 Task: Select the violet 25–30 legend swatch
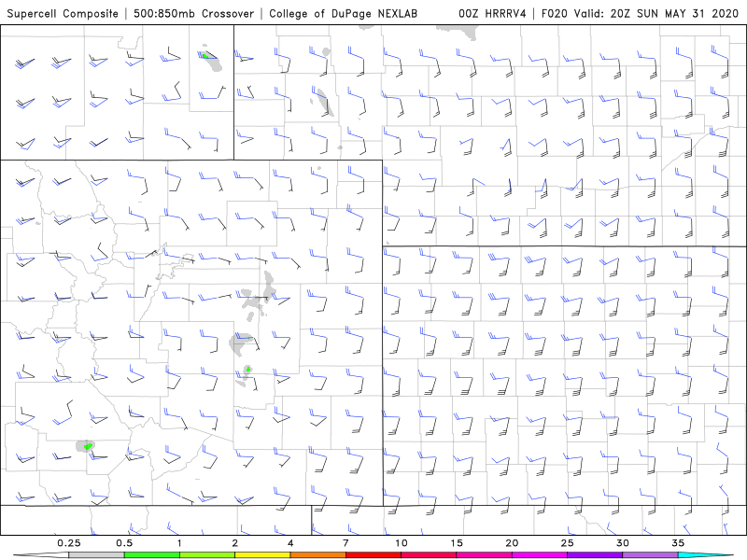click(x=595, y=555)
